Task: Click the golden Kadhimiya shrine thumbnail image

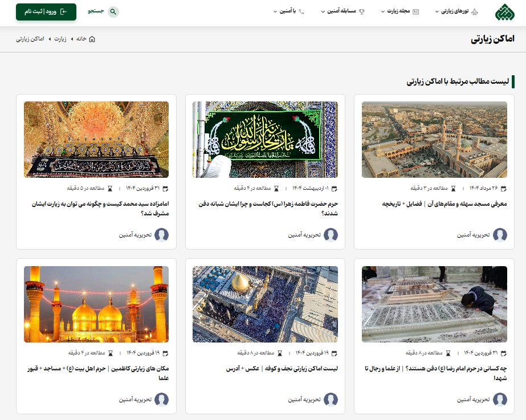Action: click(x=96, y=304)
